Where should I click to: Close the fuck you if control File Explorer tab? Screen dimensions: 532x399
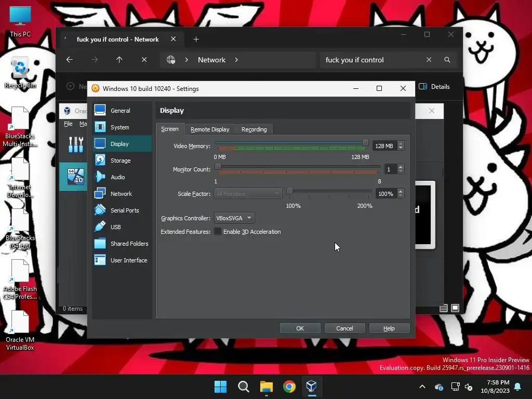(x=174, y=39)
